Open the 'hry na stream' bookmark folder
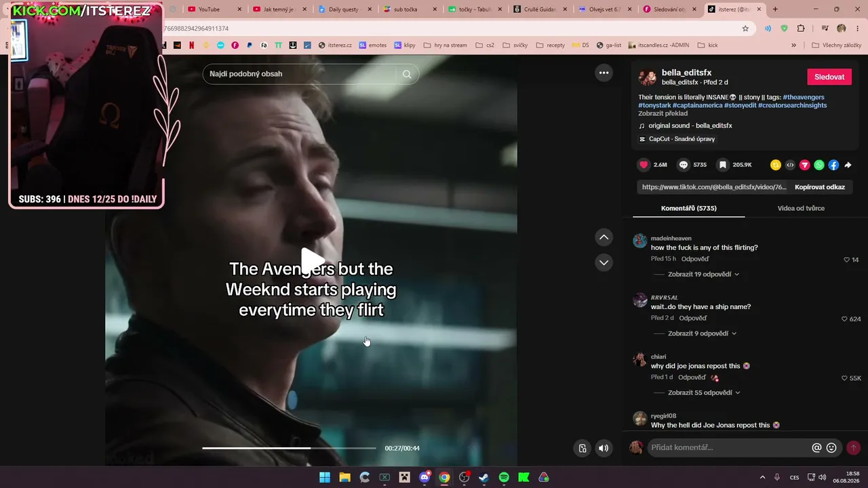This screenshot has width=868, height=488. [445, 45]
